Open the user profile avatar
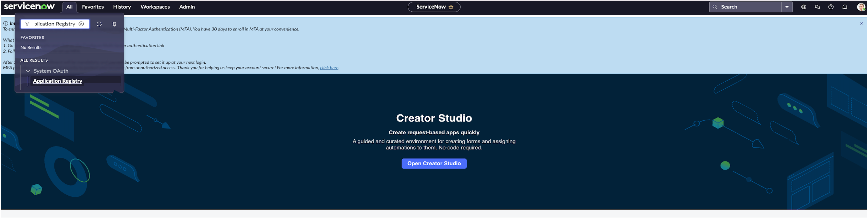Viewport: 868px width, 218px height. tap(861, 7)
